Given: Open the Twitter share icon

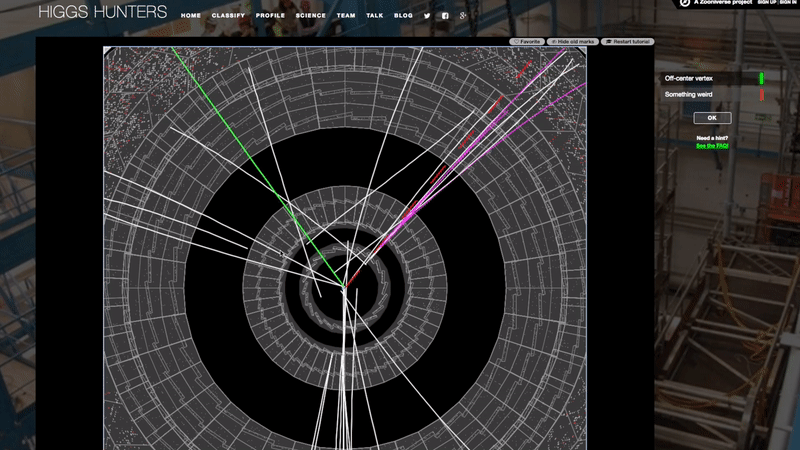Looking at the screenshot, I should tap(427, 16).
